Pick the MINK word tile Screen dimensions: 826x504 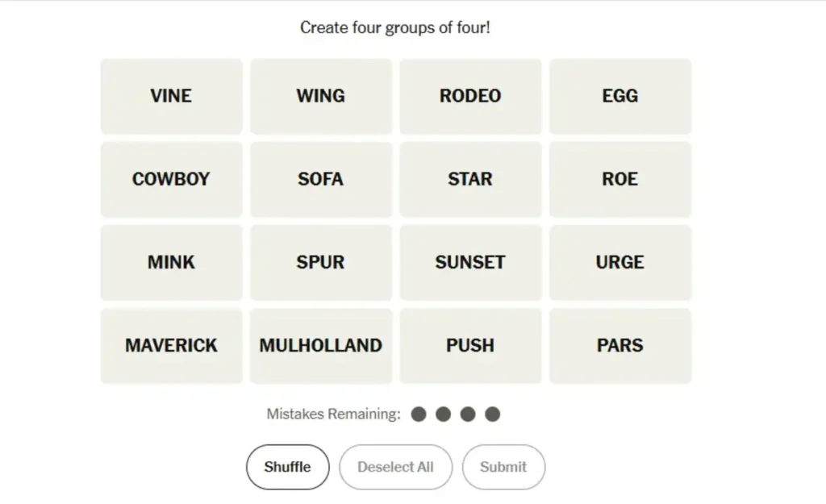pos(171,262)
